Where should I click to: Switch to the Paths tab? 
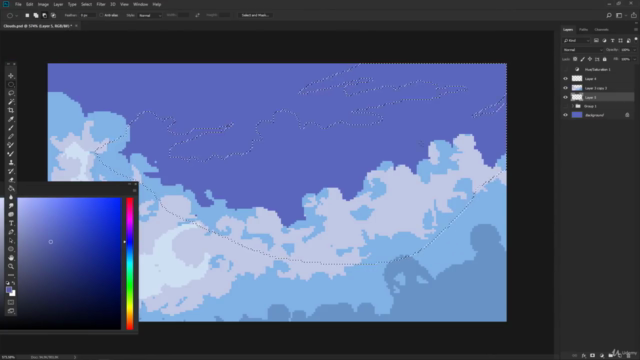pyautogui.click(x=583, y=29)
